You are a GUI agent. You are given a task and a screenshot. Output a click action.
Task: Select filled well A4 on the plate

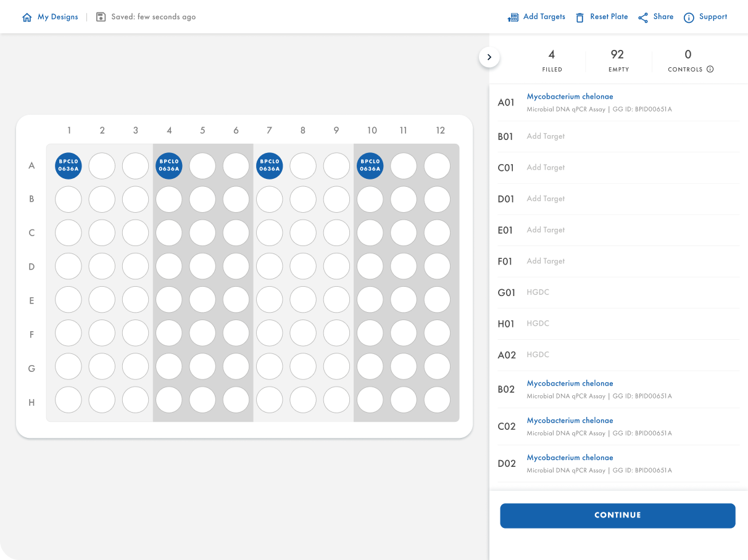click(x=169, y=166)
